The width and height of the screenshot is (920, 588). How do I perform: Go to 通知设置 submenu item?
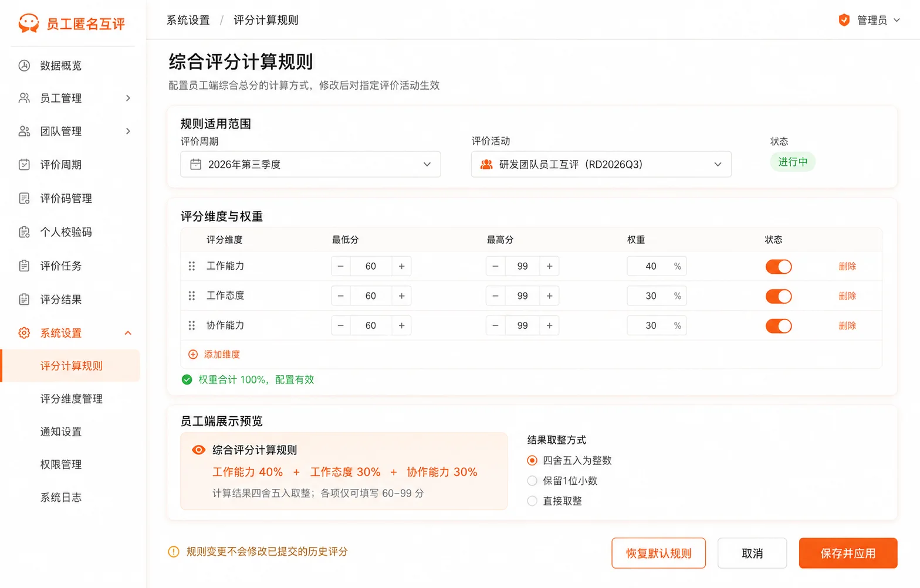(x=60, y=431)
